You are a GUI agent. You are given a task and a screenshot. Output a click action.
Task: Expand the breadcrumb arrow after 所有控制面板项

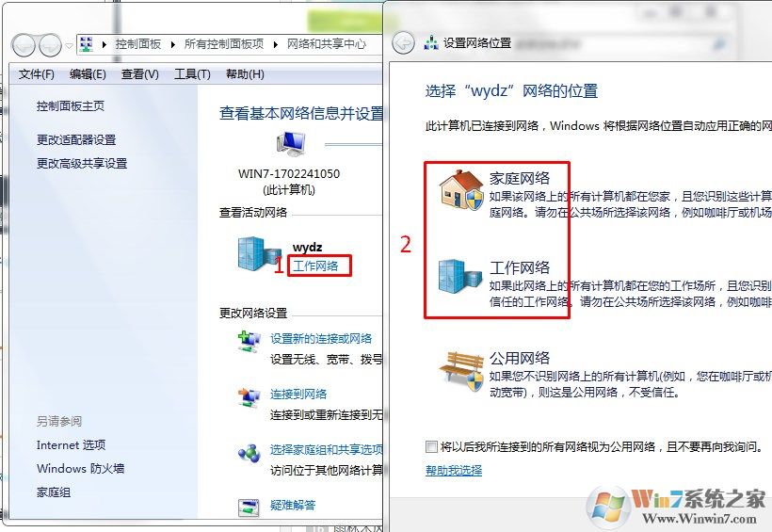point(276,45)
